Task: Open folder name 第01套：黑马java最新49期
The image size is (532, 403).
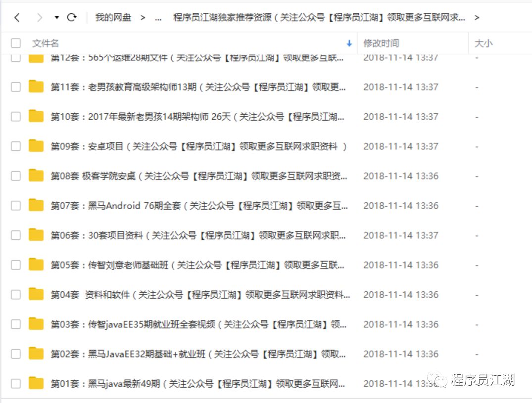Action: [198, 384]
